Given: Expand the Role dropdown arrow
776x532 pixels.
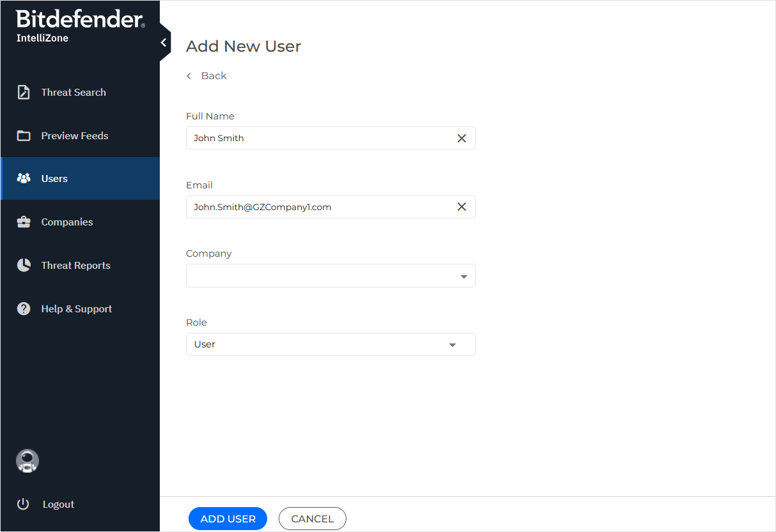Looking at the screenshot, I should point(453,345).
